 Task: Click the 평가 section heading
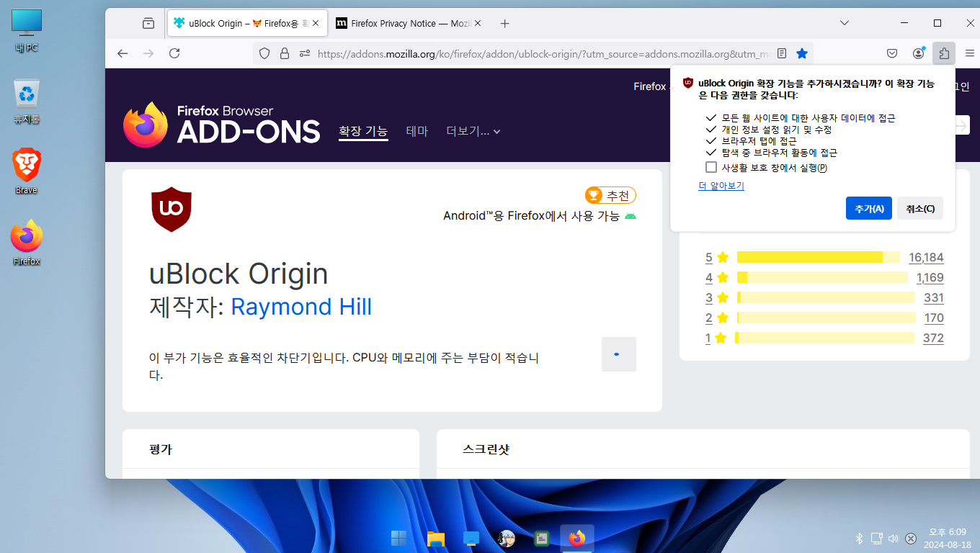(161, 449)
